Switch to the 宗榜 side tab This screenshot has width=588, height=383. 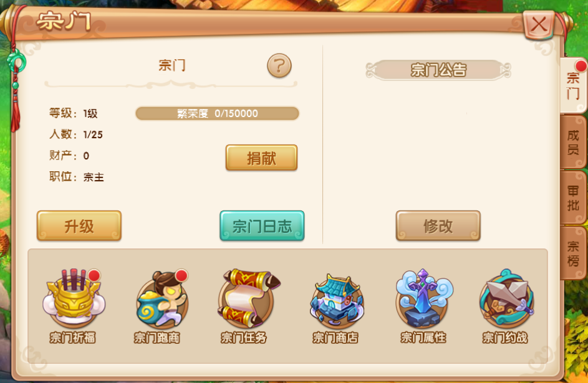572,253
